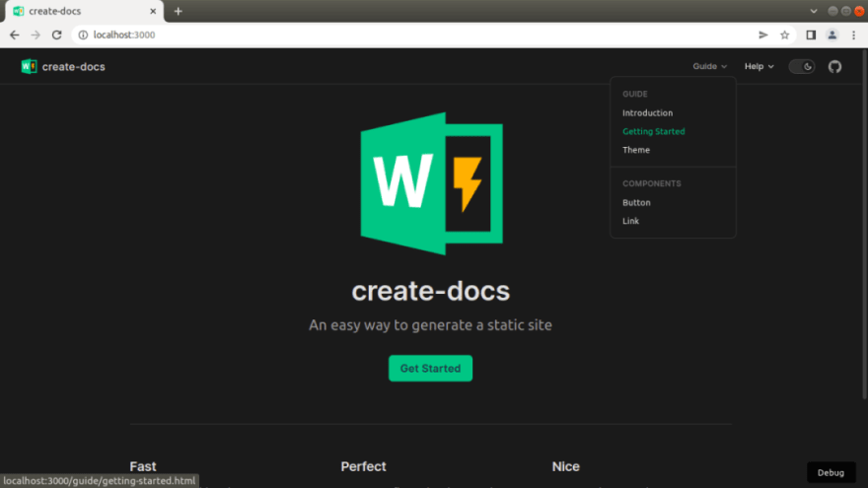Image resolution: width=868 pixels, height=488 pixels.
Task: Open a new browser tab
Action: (178, 11)
